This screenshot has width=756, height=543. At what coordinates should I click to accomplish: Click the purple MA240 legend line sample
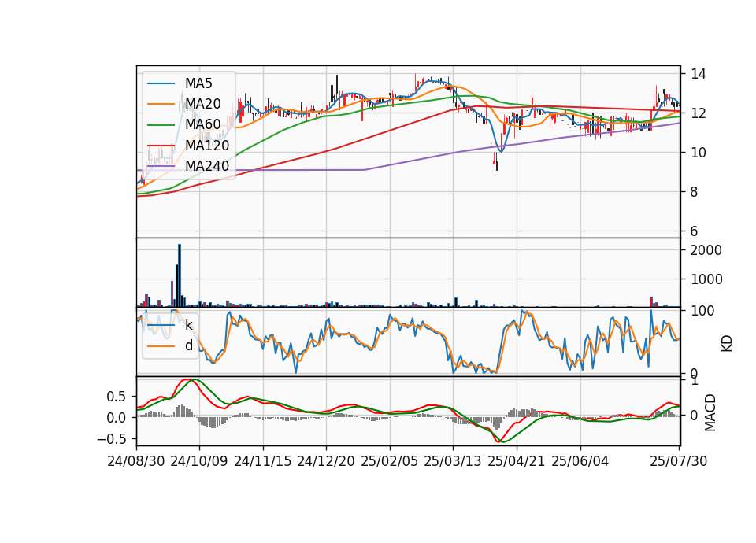click(161, 166)
